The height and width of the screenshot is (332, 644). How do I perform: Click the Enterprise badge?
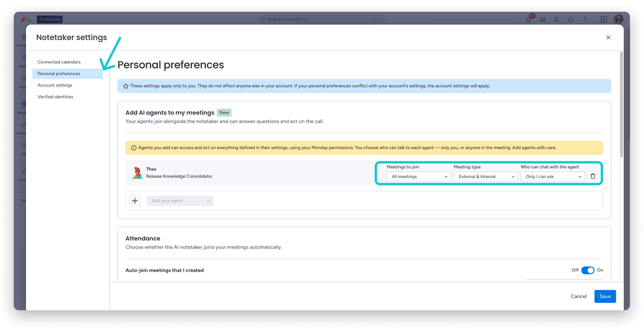[x=50, y=19]
